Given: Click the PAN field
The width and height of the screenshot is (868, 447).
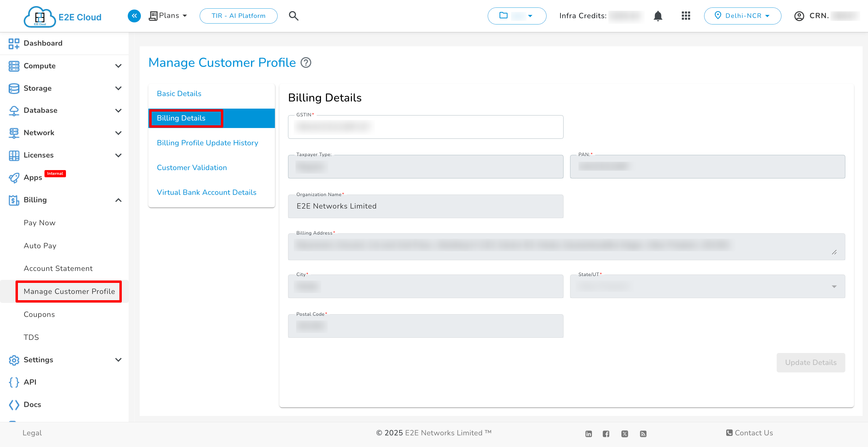Looking at the screenshot, I should point(707,167).
